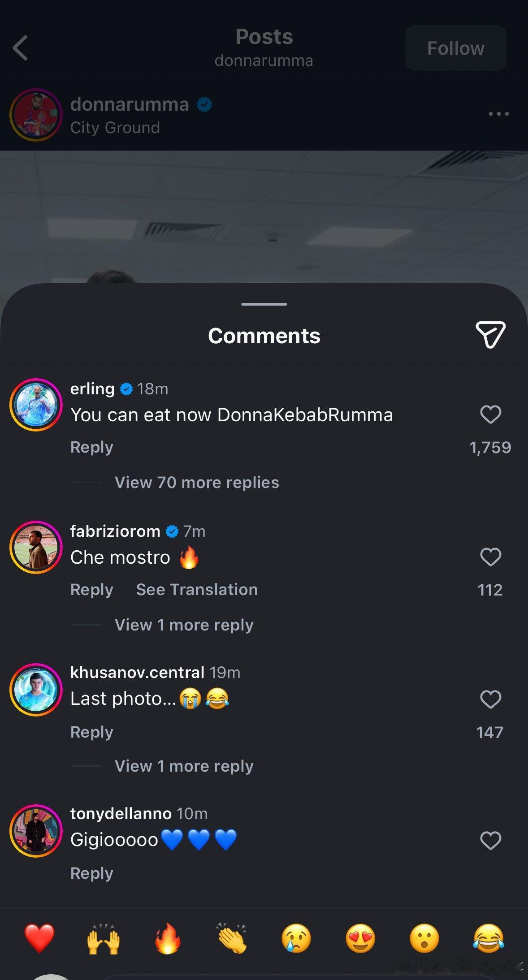Tap See Translation on fabriziorom's comment
528x980 pixels.
pos(197,590)
